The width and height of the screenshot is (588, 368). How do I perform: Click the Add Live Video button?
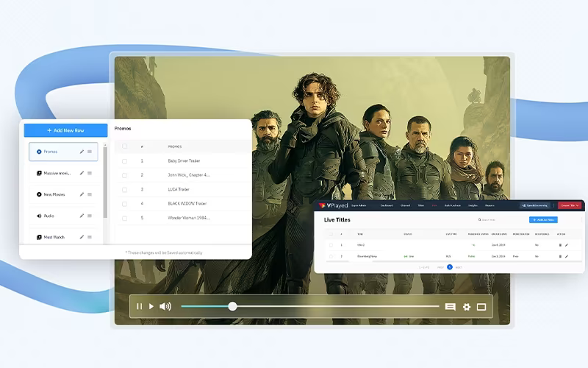click(543, 219)
